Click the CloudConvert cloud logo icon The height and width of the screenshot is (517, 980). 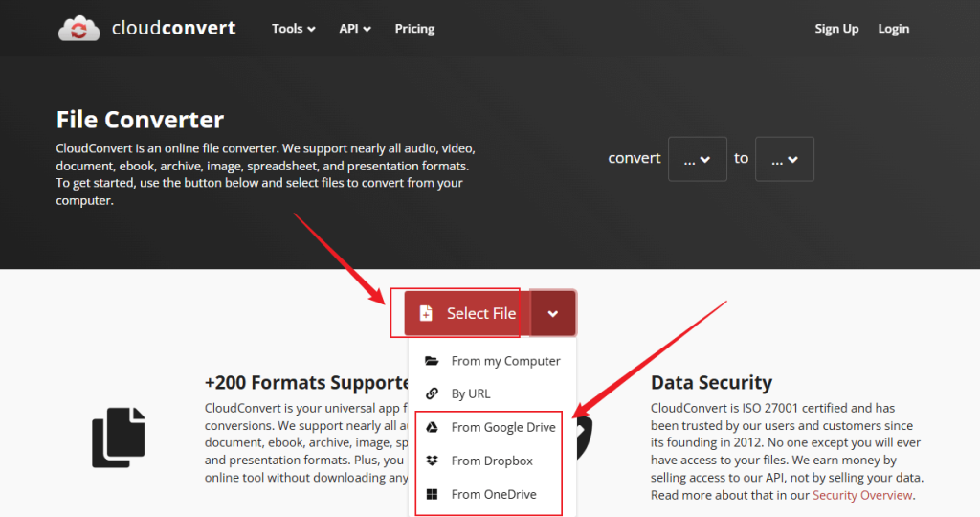point(78,29)
